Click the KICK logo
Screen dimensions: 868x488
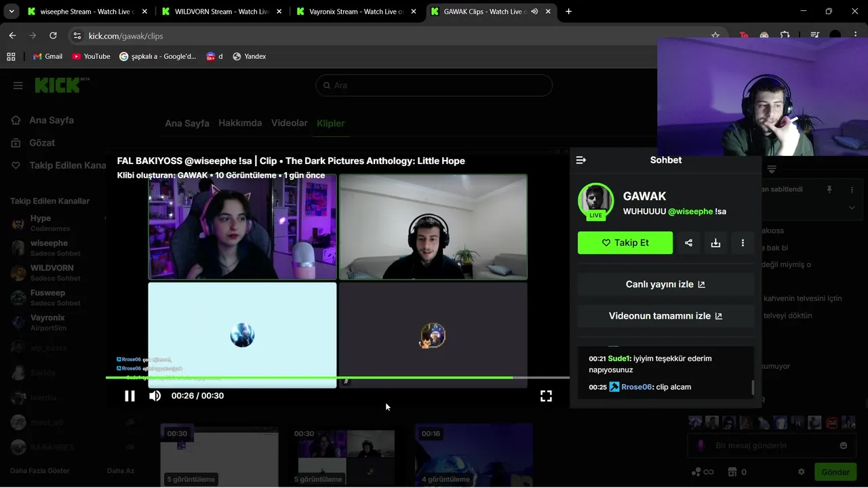click(62, 85)
